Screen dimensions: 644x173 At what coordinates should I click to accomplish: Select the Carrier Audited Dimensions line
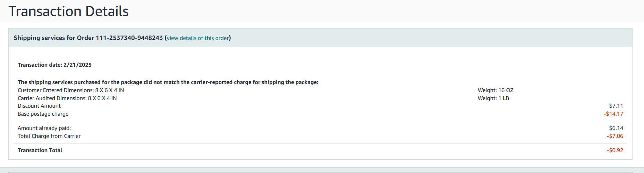click(67, 98)
